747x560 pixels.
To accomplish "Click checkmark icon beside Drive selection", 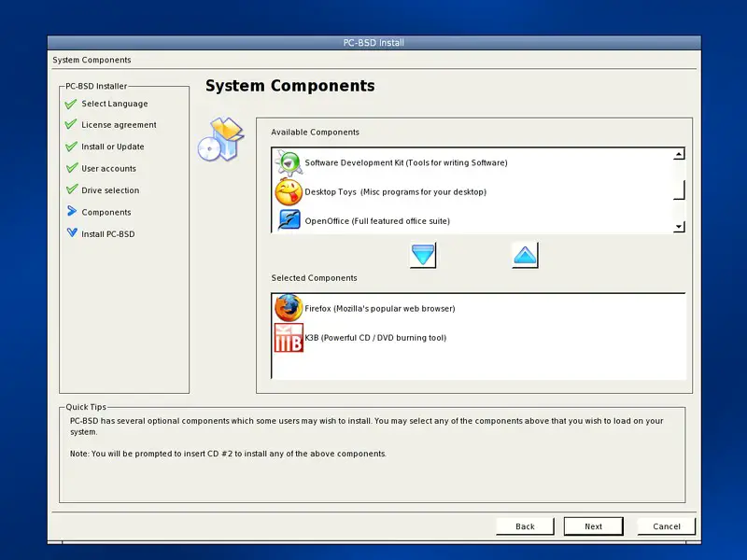I will 71,189.
